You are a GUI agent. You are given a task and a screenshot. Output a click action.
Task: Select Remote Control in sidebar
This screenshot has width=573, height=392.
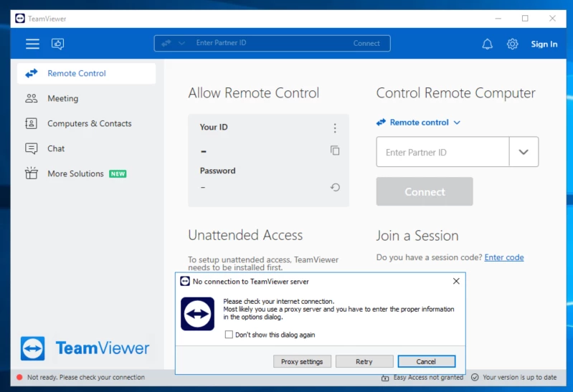click(x=86, y=73)
